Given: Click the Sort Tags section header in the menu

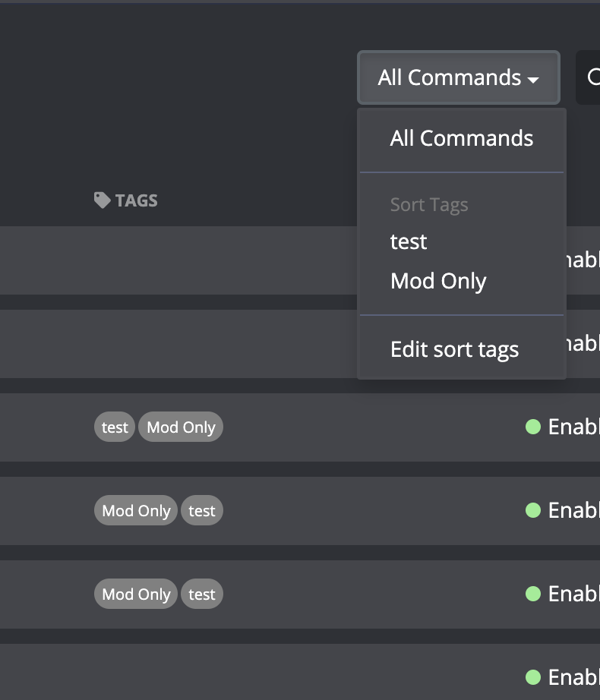Looking at the screenshot, I should tap(429, 203).
